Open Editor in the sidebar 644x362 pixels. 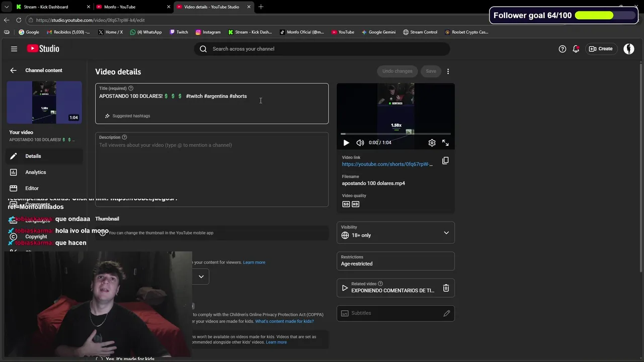(44, 189)
